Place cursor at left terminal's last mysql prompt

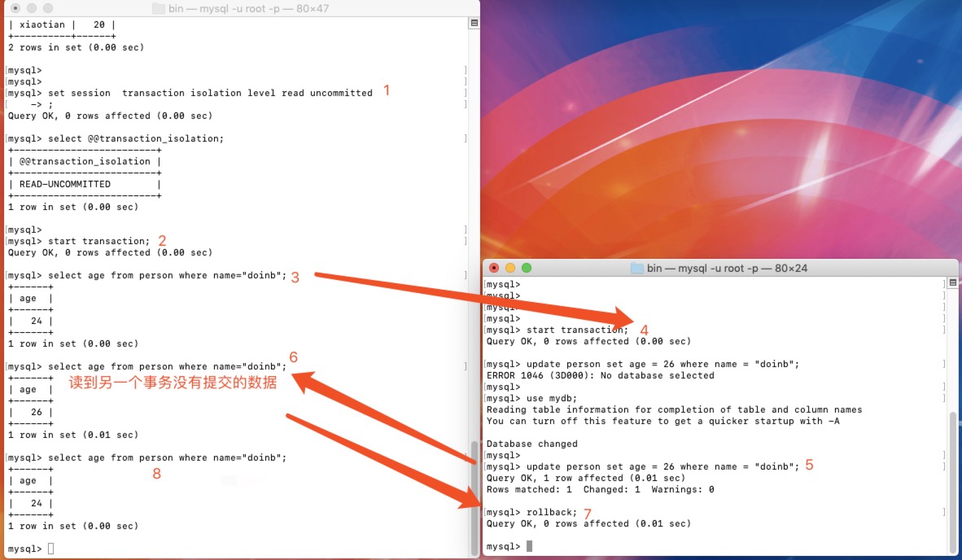point(51,549)
